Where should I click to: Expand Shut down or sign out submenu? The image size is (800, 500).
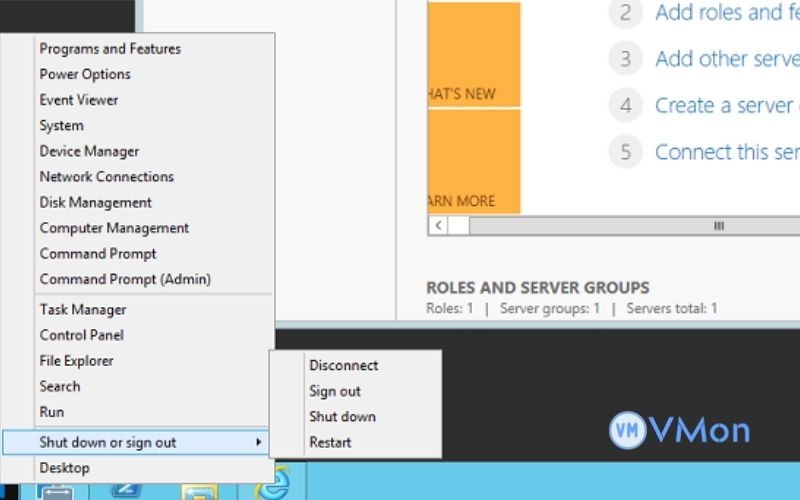(135, 442)
